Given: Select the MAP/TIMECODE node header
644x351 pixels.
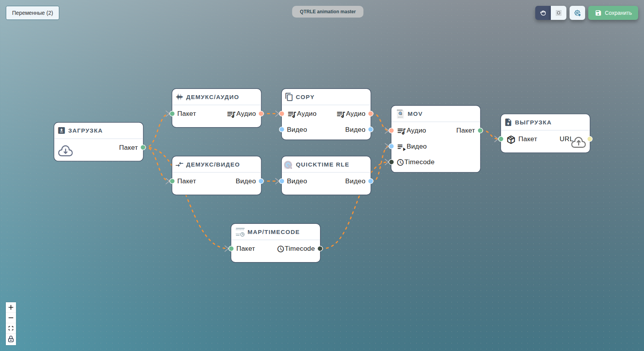Looking at the screenshot, I should 276,232.
